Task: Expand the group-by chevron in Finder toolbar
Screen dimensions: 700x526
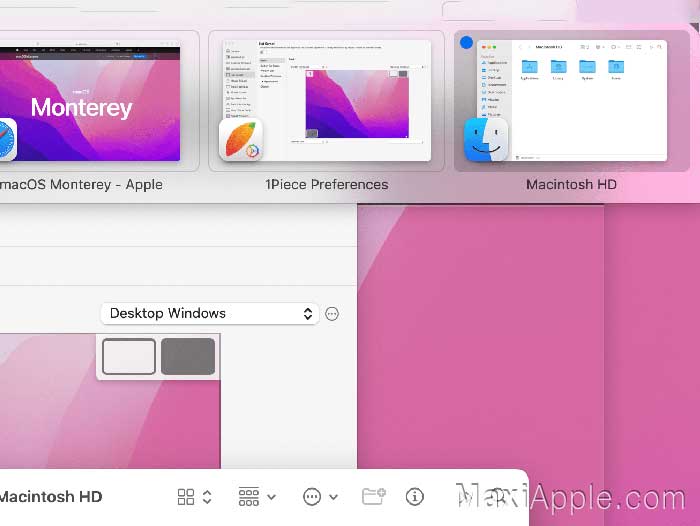Action: [271, 497]
